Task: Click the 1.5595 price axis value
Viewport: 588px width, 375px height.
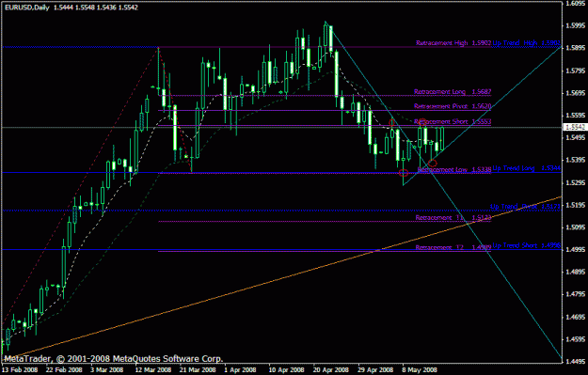Action: [x=576, y=115]
